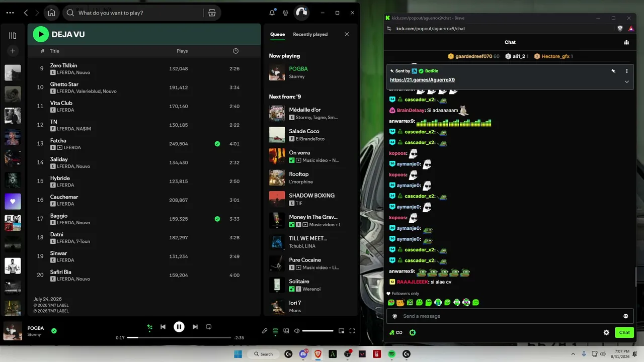Click the green Kick K icon below input
The image size is (644, 362).
pos(413,332)
